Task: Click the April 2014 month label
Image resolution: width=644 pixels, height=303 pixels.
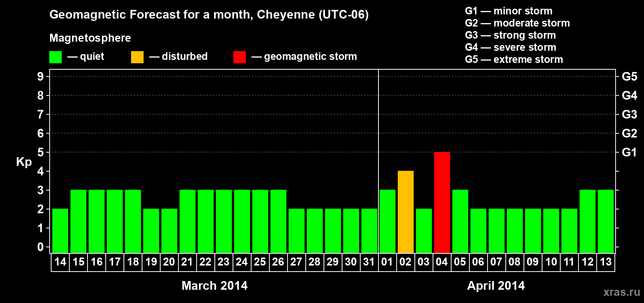Action: (x=496, y=286)
